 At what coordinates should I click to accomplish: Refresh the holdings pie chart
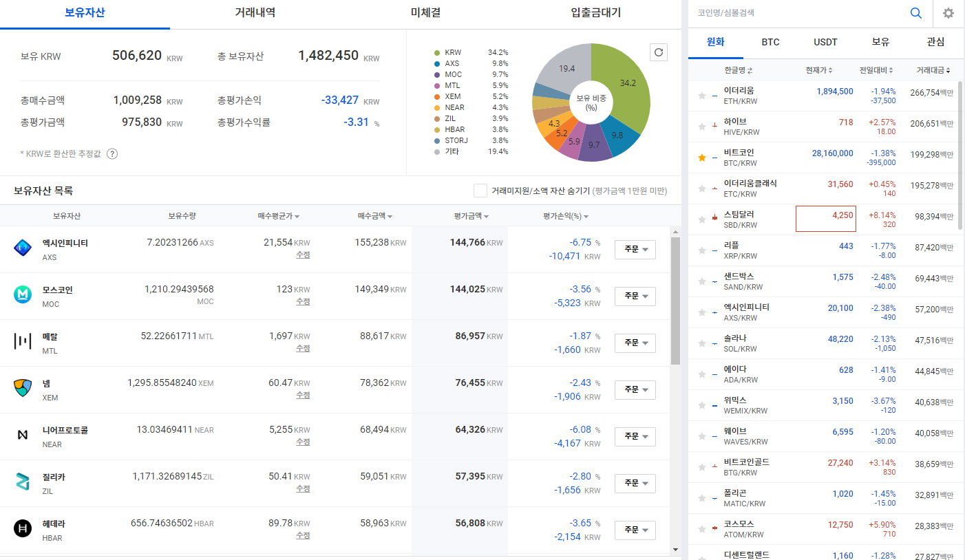tap(659, 52)
